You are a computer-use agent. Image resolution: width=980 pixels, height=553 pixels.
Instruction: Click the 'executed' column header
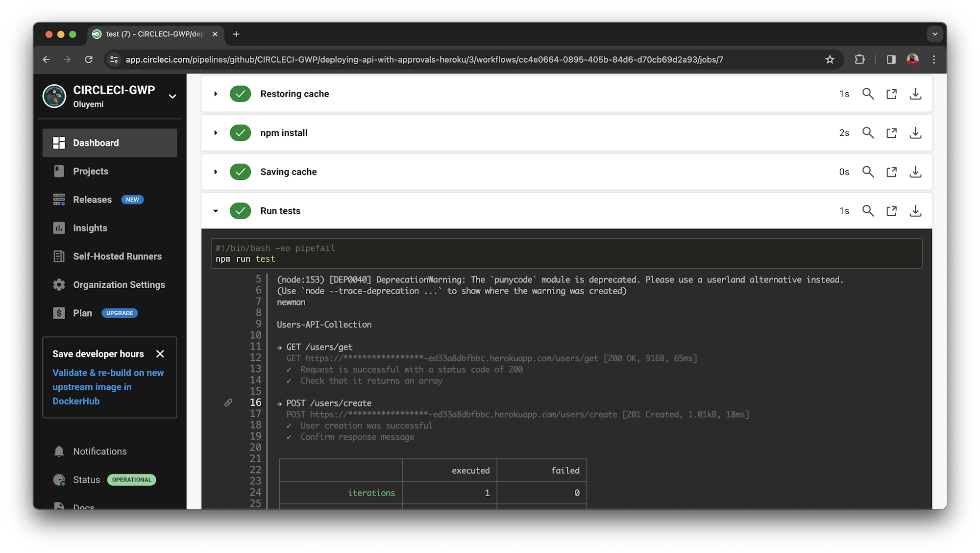[x=470, y=471]
